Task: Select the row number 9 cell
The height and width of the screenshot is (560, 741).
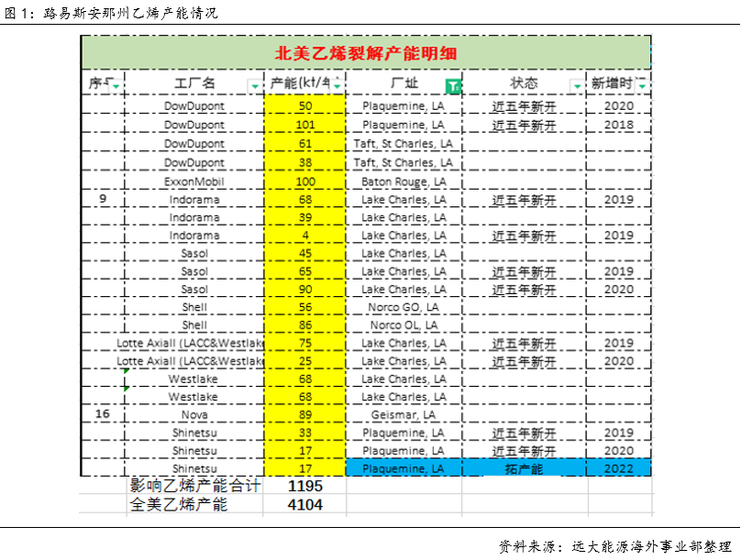Action: point(103,199)
